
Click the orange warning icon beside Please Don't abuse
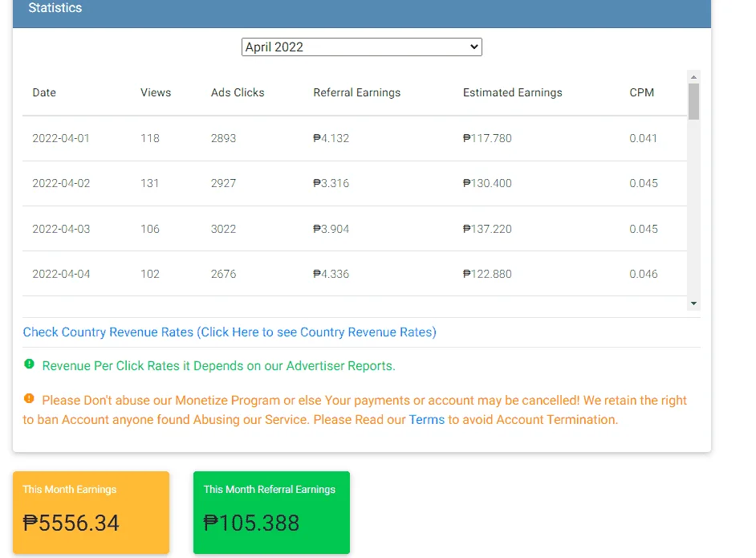pos(29,398)
